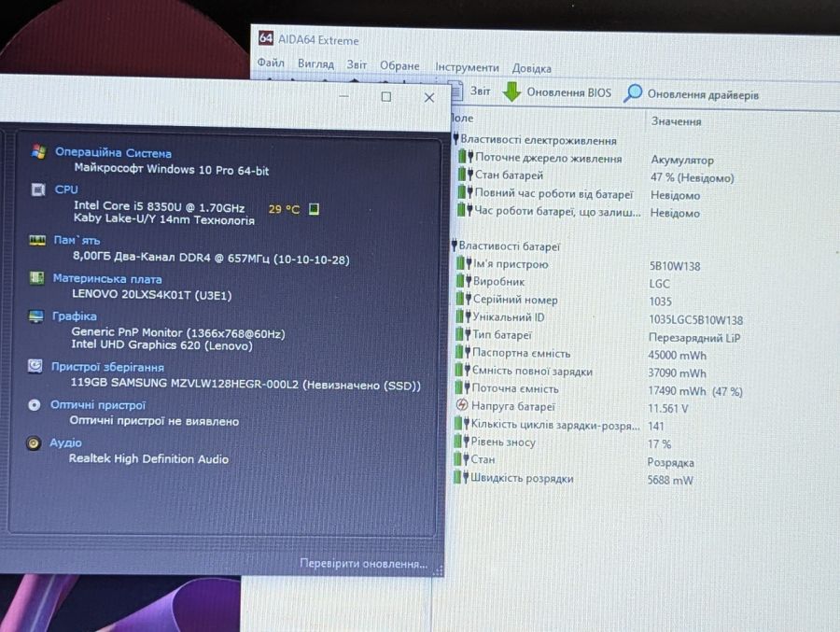Click the value 1035LGC5B10W138
The height and width of the screenshot is (632, 840).
pos(696,320)
